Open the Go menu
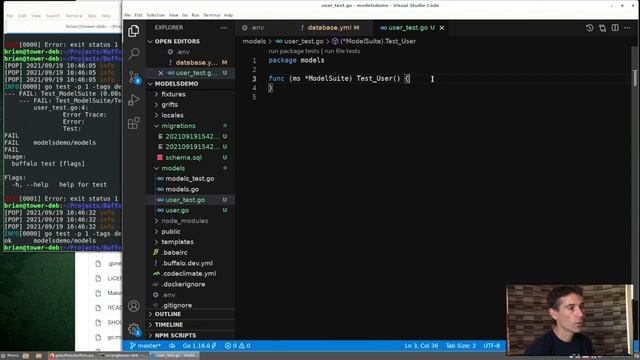 tap(185, 15)
